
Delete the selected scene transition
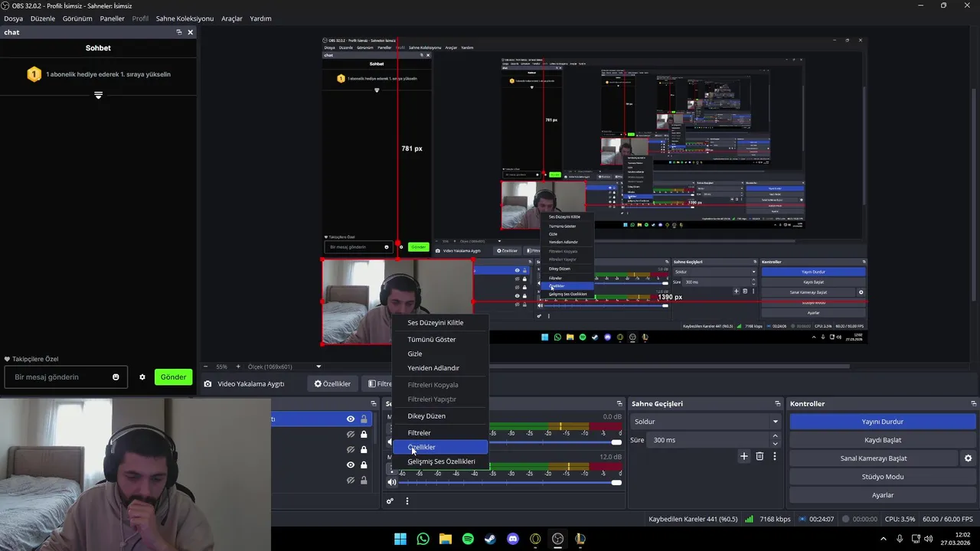click(759, 456)
